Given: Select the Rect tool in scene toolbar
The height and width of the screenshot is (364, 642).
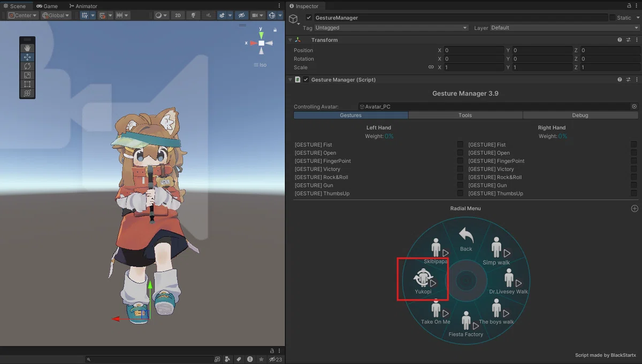Looking at the screenshot, I should coord(27,84).
